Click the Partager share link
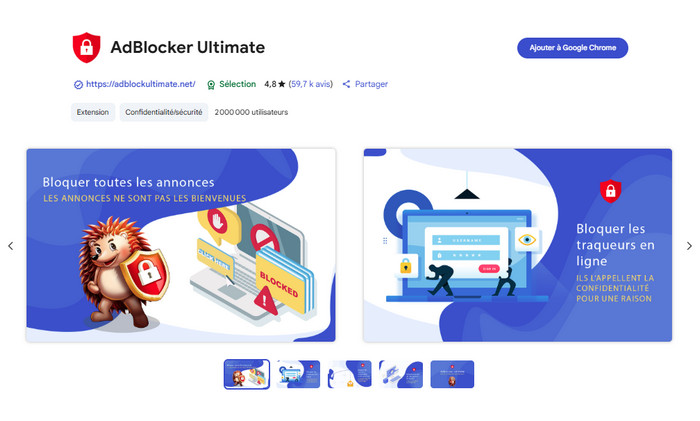 click(371, 84)
